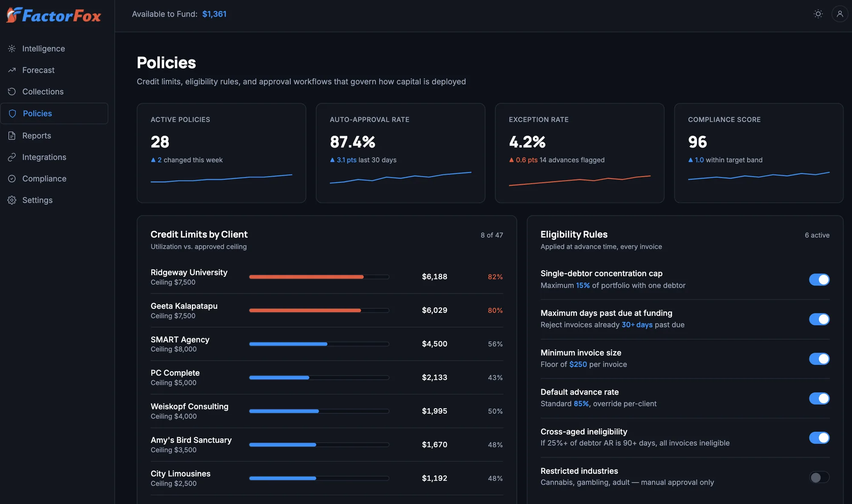Open the Reports menu item
852x504 pixels.
(54, 135)
